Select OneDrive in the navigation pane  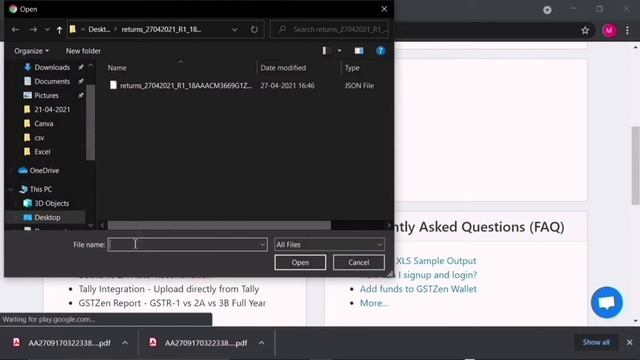click(44, 170)
